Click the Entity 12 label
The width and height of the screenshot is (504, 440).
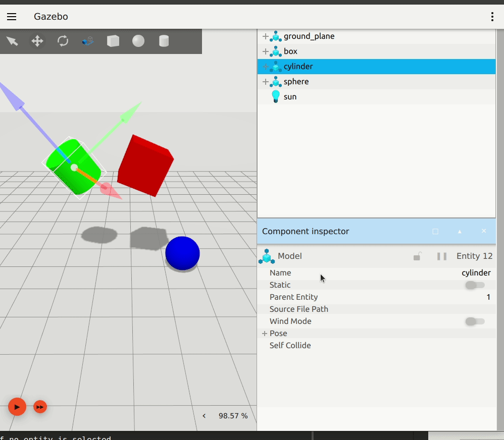pyautogui.click(x=474, y=256)
